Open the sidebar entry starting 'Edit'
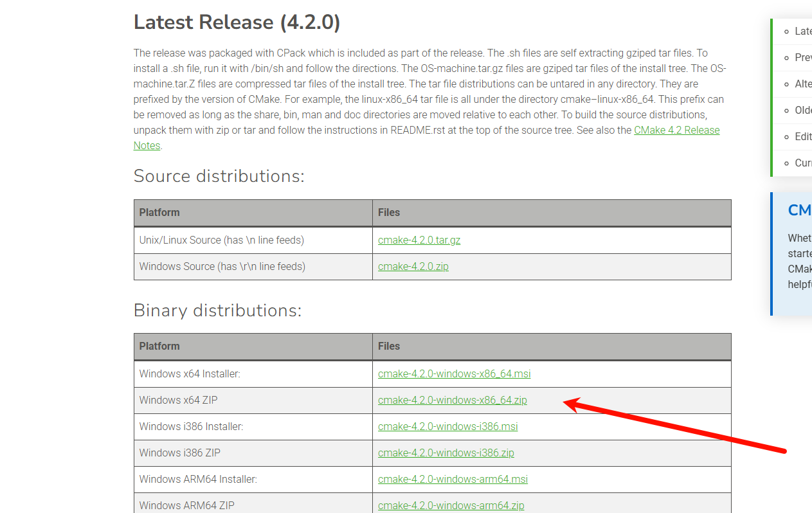Viewport: 812px width, 513px height. [802, 136]
